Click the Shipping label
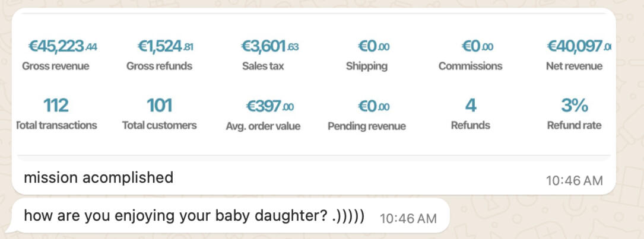644x239 pixels. [366, 66]
